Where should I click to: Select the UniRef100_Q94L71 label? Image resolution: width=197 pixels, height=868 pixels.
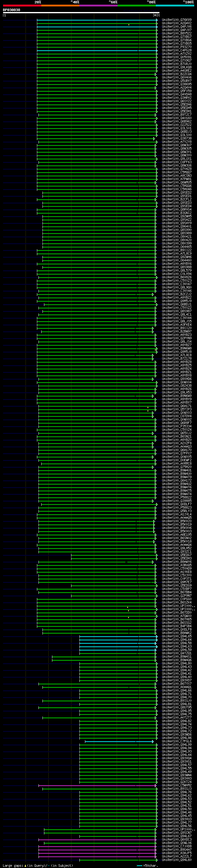coord(177,694)
